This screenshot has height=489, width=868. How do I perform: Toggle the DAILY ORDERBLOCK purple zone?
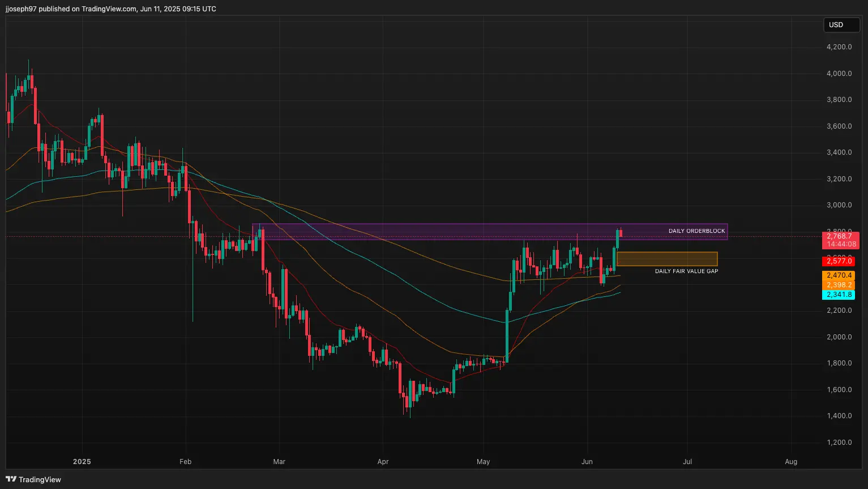click(x=696, y=231)
